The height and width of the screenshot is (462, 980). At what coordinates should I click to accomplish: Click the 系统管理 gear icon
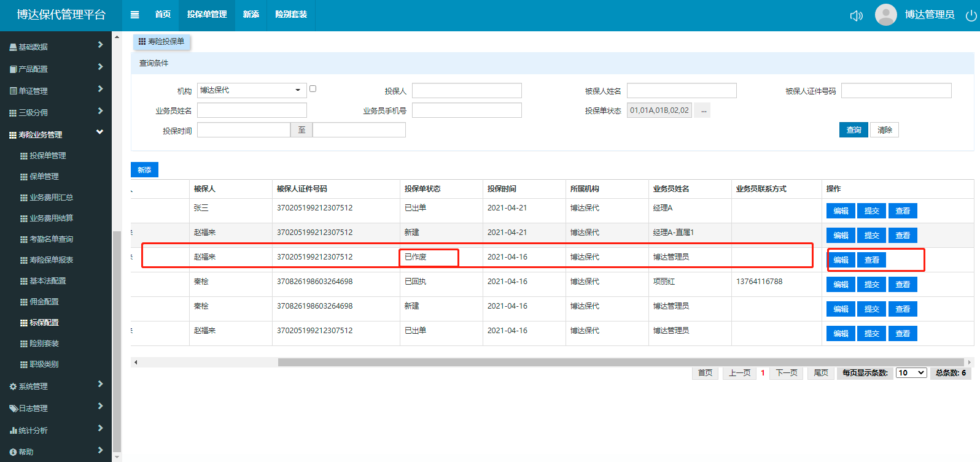[13, 387]
